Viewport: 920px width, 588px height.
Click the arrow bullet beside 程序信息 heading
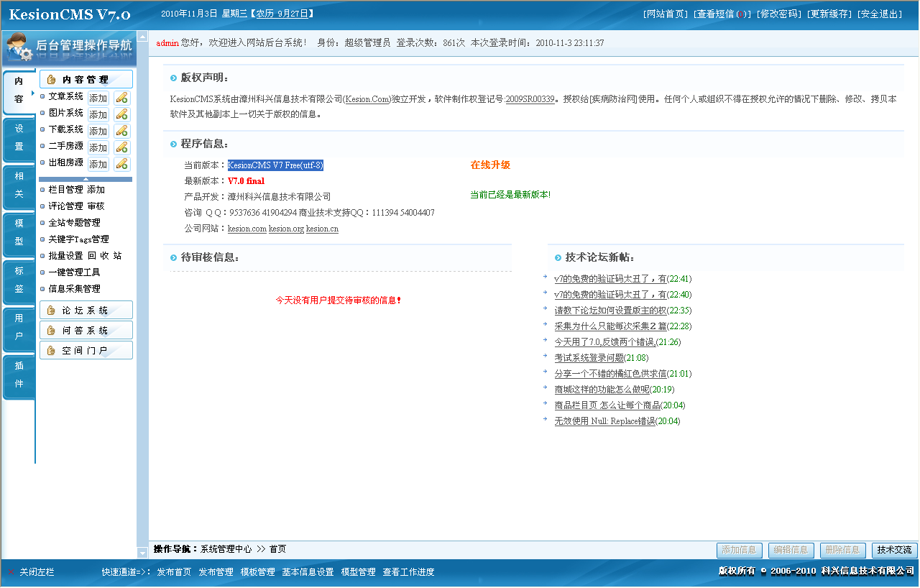(x=174, y=144)
